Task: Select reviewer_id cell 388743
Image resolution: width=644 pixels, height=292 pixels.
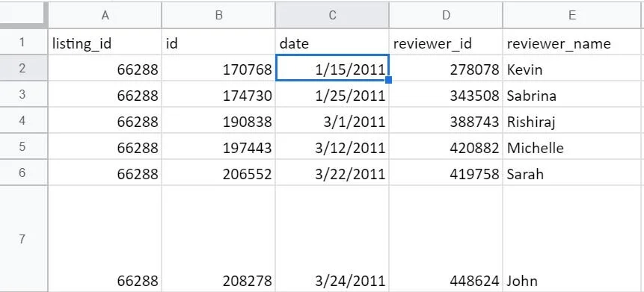Action: 446,120
